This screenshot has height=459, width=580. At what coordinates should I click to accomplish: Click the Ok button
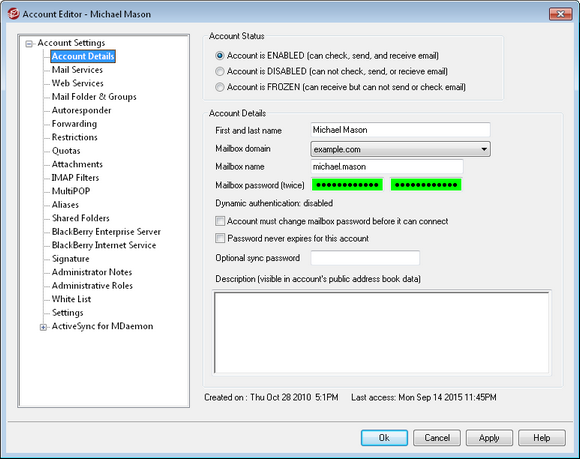(384, 438)
